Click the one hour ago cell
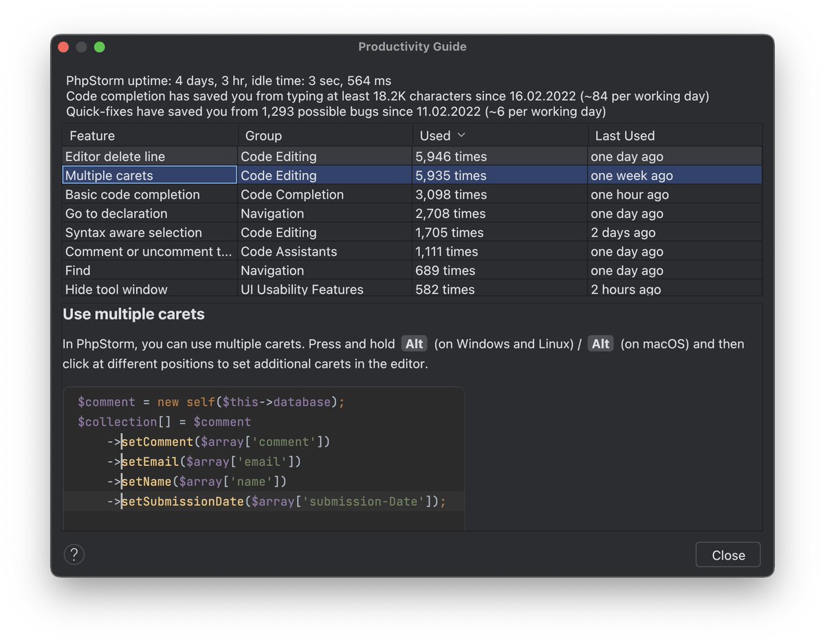 pos(675,195)
